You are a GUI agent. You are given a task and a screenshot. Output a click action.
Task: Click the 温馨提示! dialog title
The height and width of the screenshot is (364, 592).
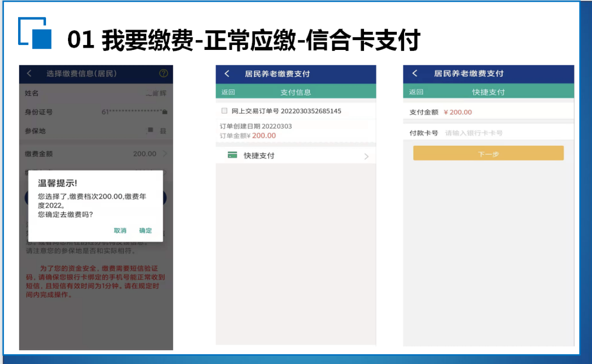coord(58,183)
